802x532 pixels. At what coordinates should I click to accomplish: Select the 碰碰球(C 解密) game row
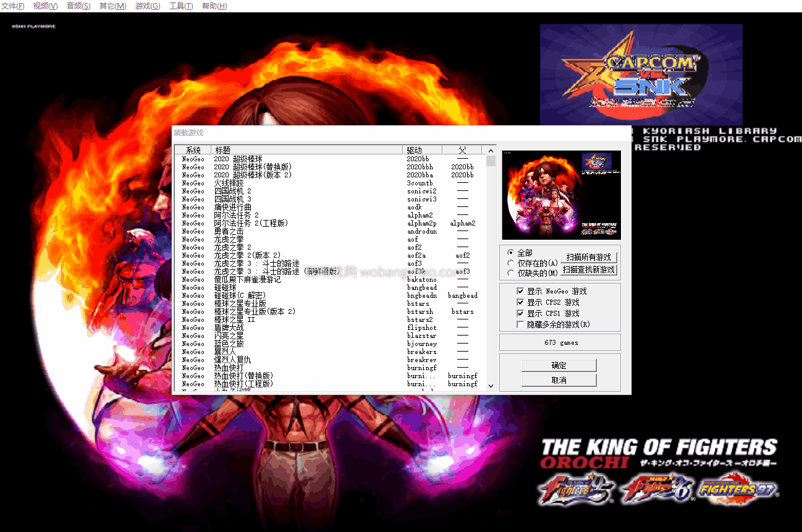click(329, 295)
